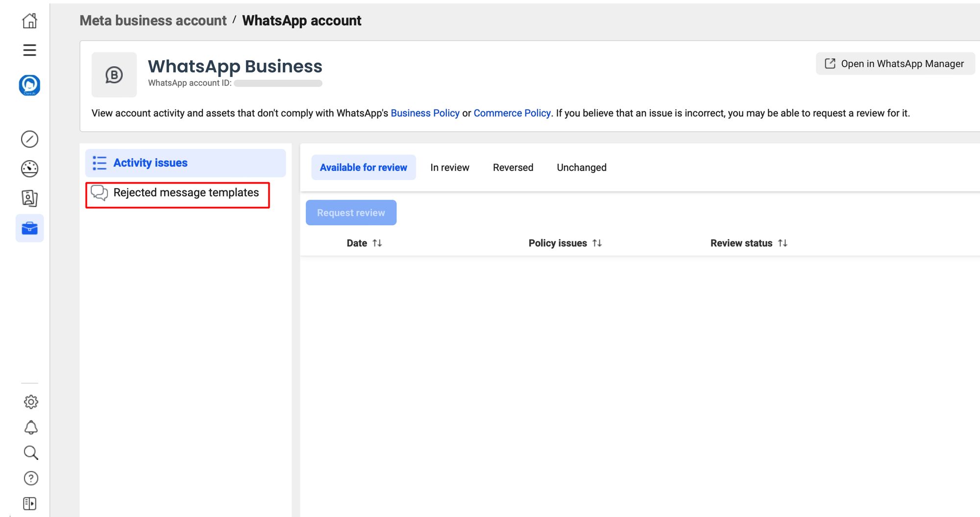This screenshot has width=980, height=517.
Task: Click the WhatsApp account ID label
Action: pyautogui.click(x=190, y=83)
